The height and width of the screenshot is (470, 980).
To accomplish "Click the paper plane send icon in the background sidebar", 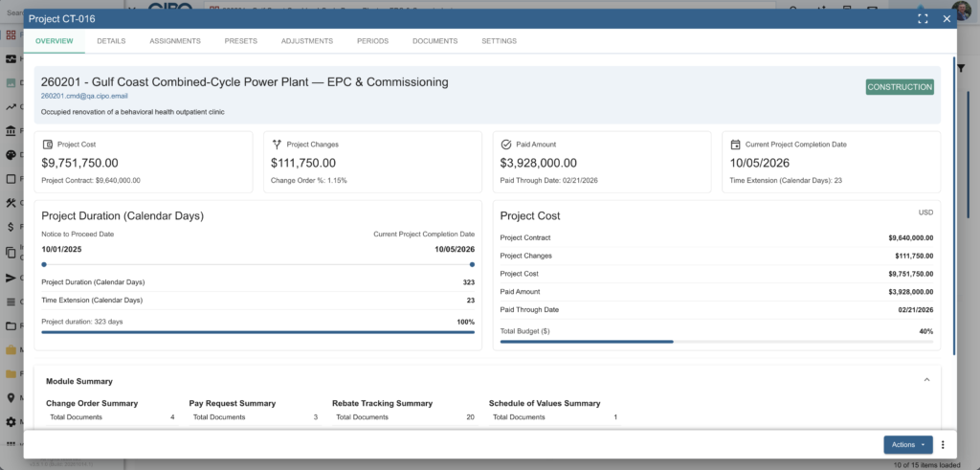I will click(11, 279).
